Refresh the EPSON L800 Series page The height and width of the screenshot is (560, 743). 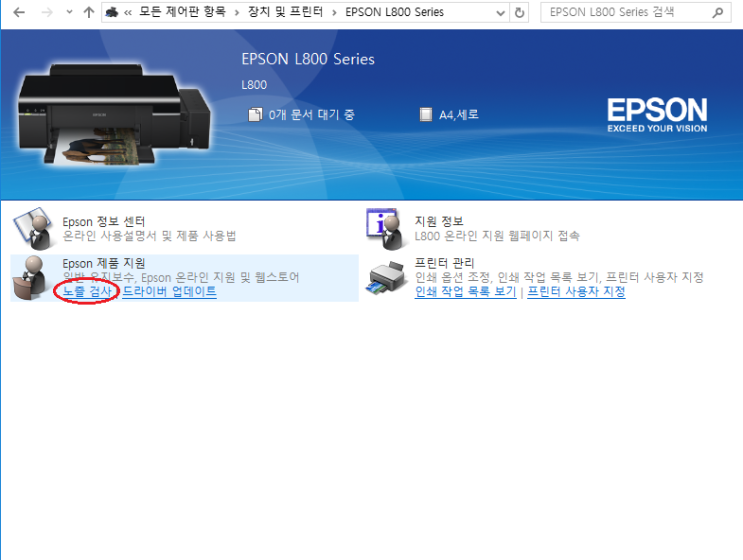(519, 13)
